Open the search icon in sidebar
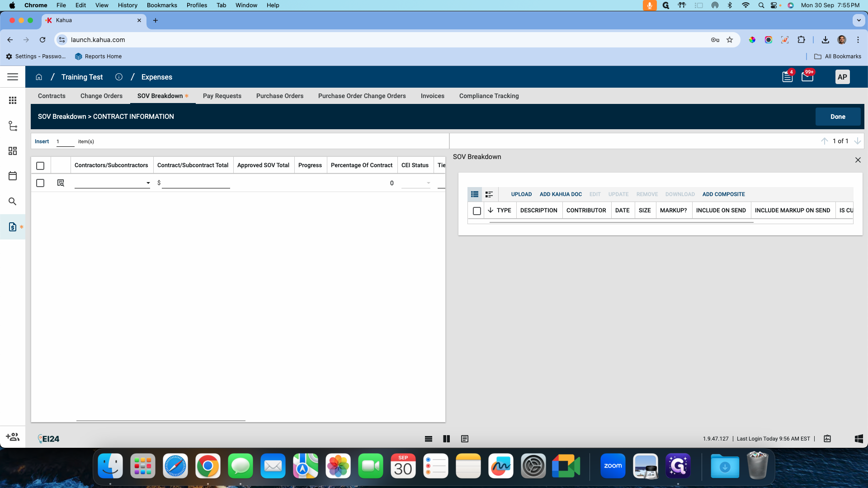Screen dimensions: 868x488 tap(13, 202)
